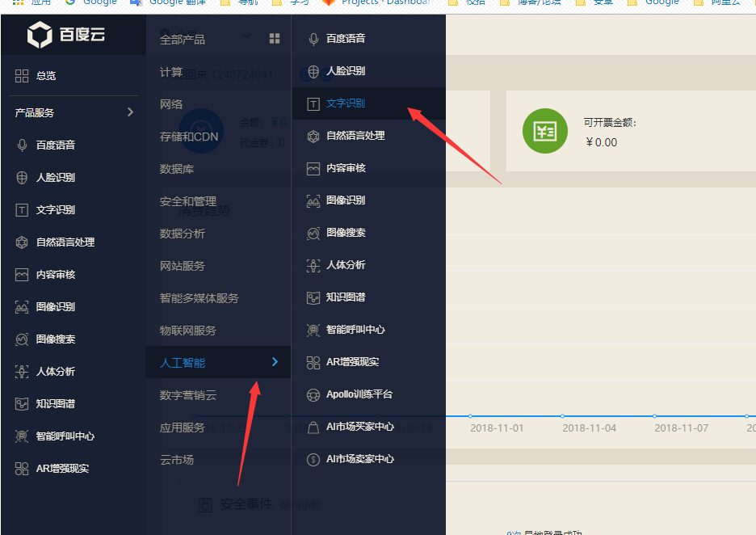Click the steering wheel icon for Apollo训练平台
This screenshot has width=756, height=535.
pos(313,394)
